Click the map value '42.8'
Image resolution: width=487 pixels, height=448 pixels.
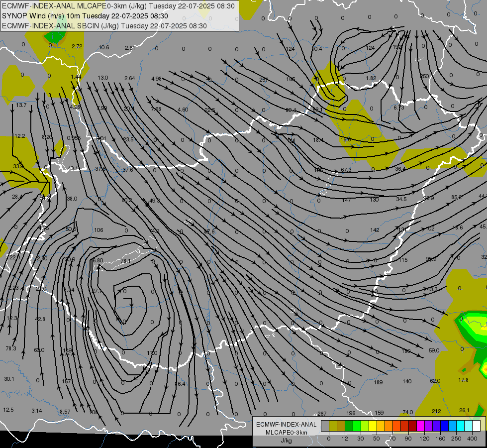point(40,319)
